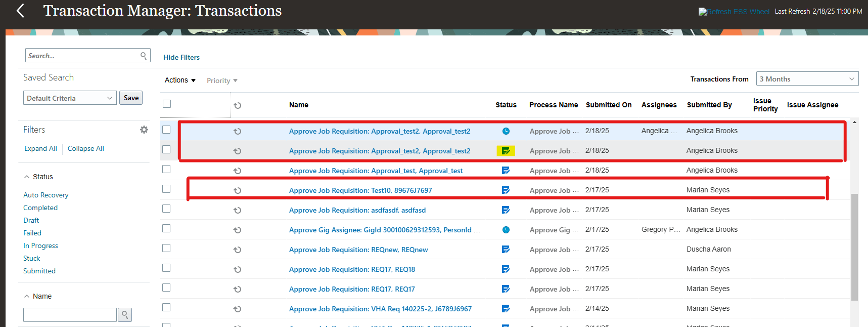Click status icon for REQnew row
Screen dimensions: 868x327
pos(506,250)
